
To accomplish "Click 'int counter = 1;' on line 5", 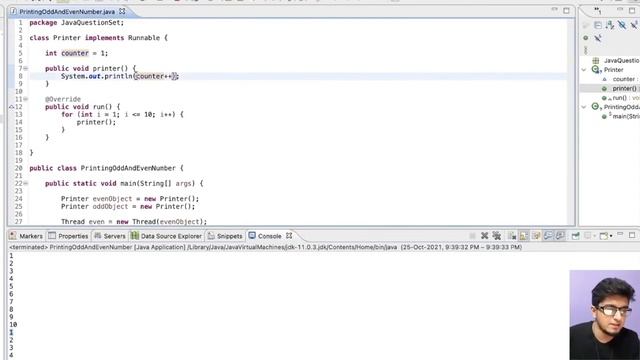I will pyautogui.click(x=76, y=53).
